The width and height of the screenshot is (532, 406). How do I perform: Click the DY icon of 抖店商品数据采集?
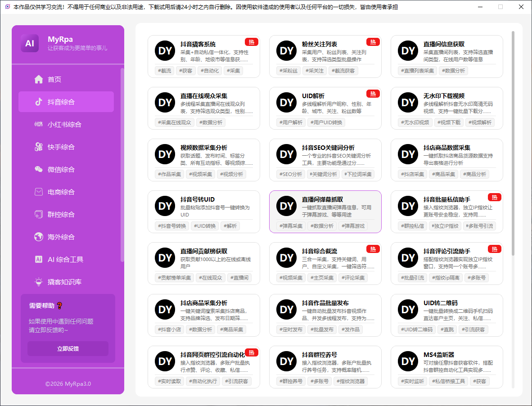tap(408, 154)
